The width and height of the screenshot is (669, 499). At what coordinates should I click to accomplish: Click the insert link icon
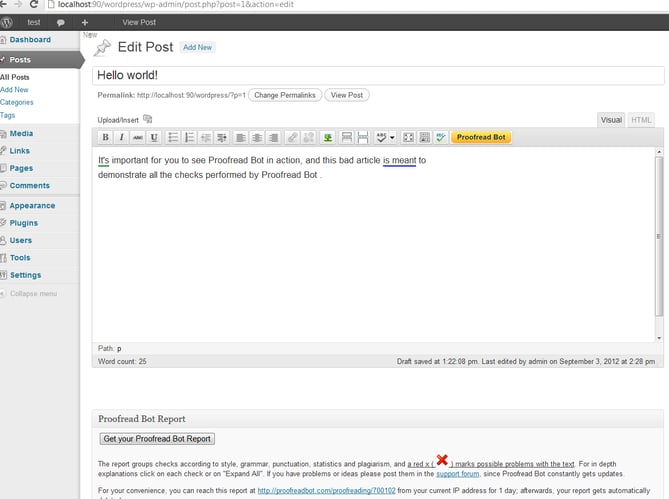click(x=292, y=137)
